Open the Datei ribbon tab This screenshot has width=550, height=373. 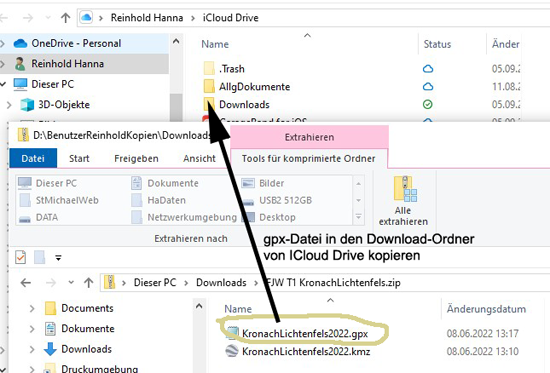[33, 158]
